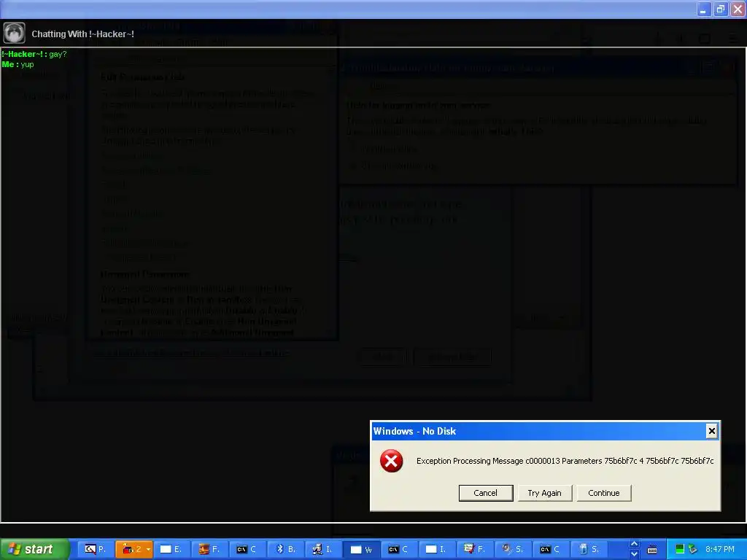Click the 8:47 PM system clock

click(720, 549)
